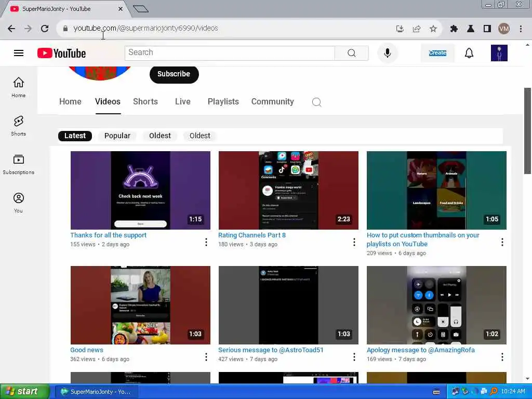532x399 pixels.
Task: Click the taskbar clock showing 10:24 AM
Action: [513, 392]
